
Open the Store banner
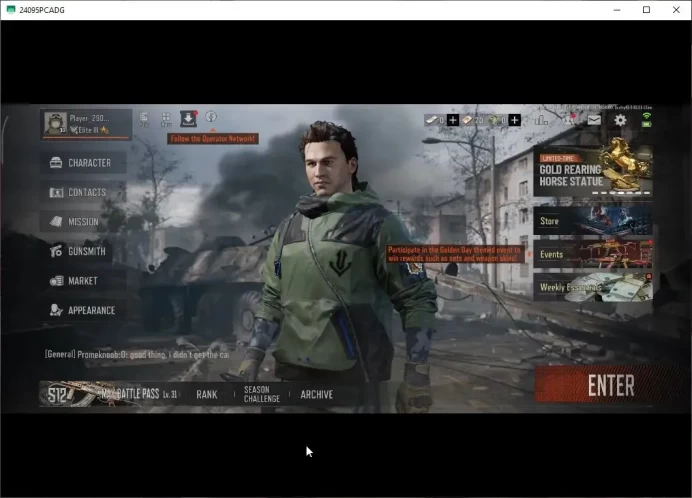593,221
